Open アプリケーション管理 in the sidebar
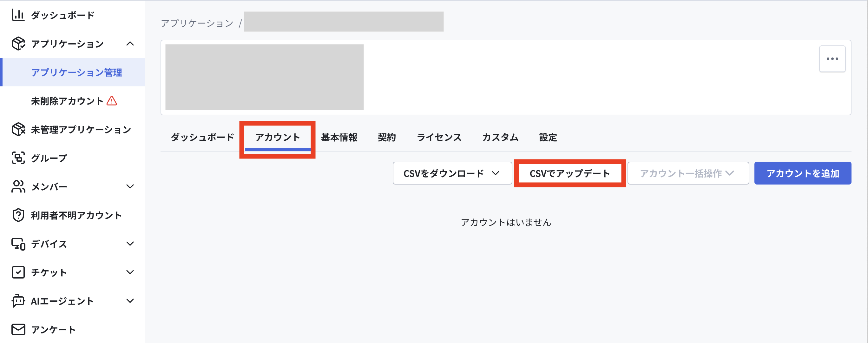 [x=73, y=72]
